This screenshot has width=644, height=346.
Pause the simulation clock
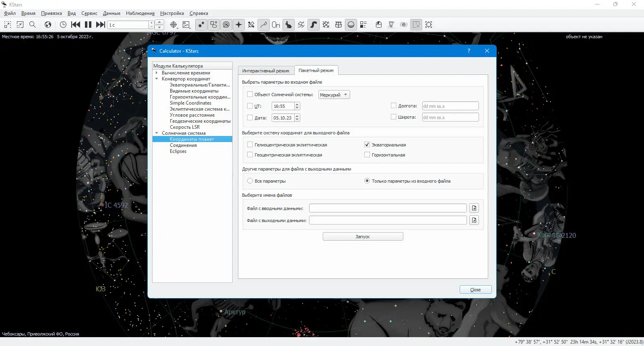click(x=88, y=25)
